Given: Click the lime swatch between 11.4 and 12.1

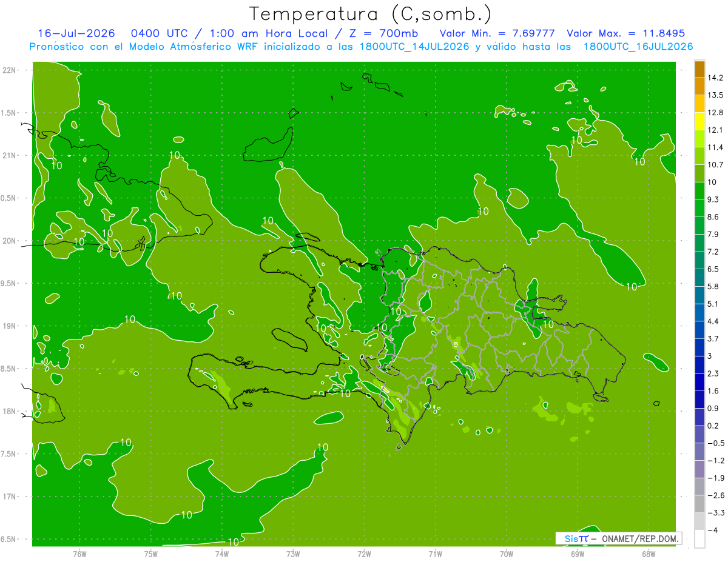Looking at the screenshot, I should coord(699,139).
